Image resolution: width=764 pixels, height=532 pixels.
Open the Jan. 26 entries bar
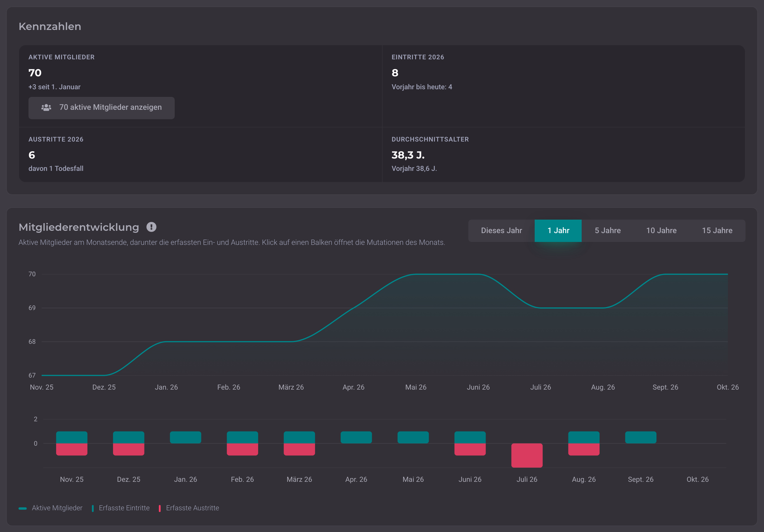pos(185,437)
